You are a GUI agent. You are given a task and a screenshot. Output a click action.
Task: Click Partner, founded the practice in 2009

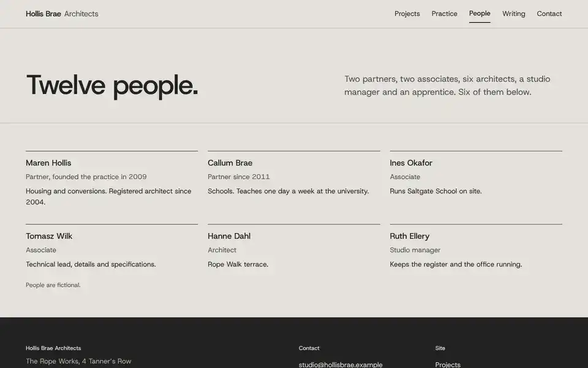86,177
